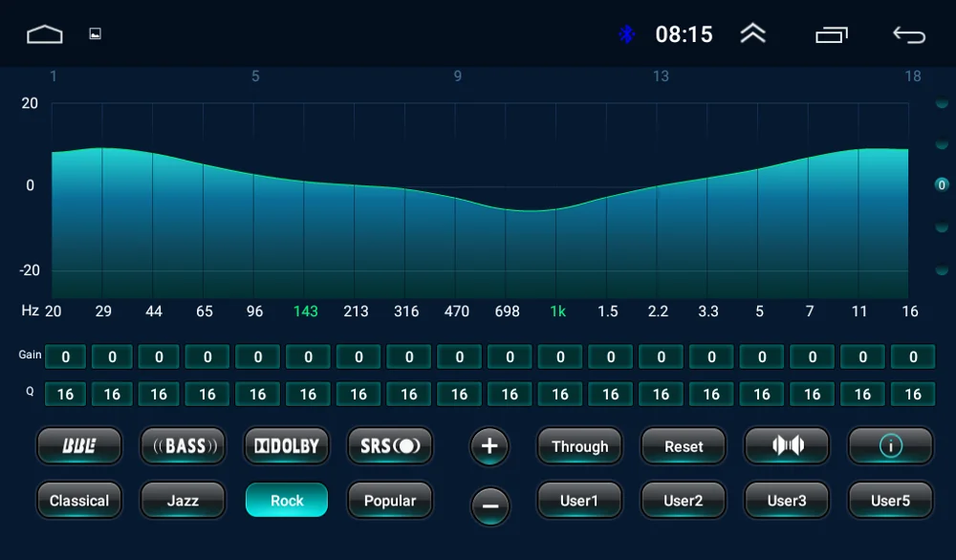
Task: Choose the Classical preset
Action: (x=79, y=501)
